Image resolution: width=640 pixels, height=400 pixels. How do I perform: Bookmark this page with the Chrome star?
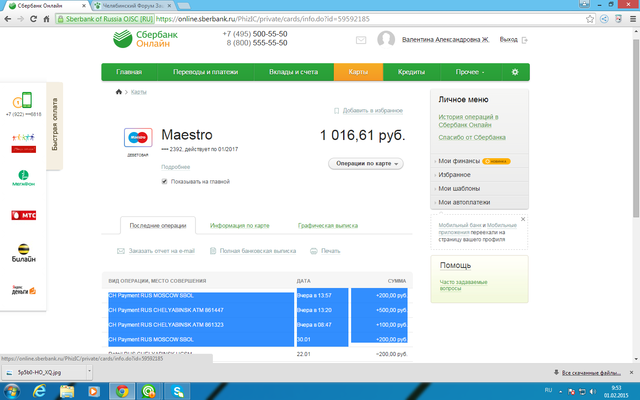[590, 19]
